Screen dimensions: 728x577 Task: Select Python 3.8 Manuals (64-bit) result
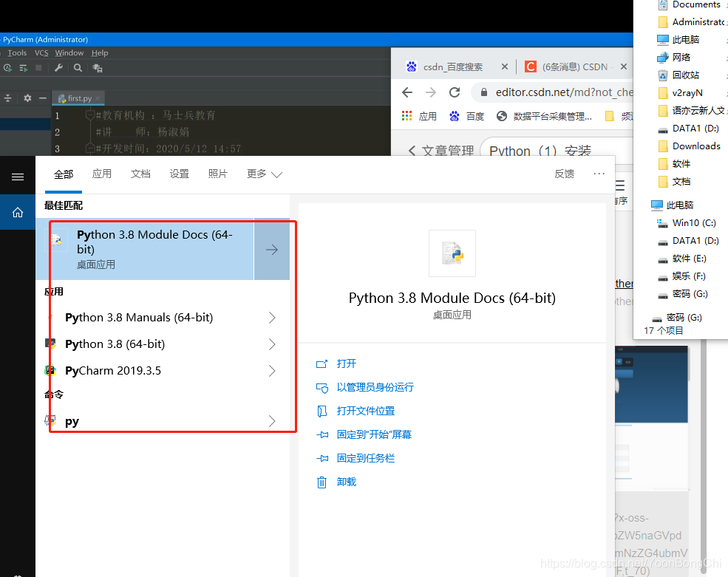point(139,318)
